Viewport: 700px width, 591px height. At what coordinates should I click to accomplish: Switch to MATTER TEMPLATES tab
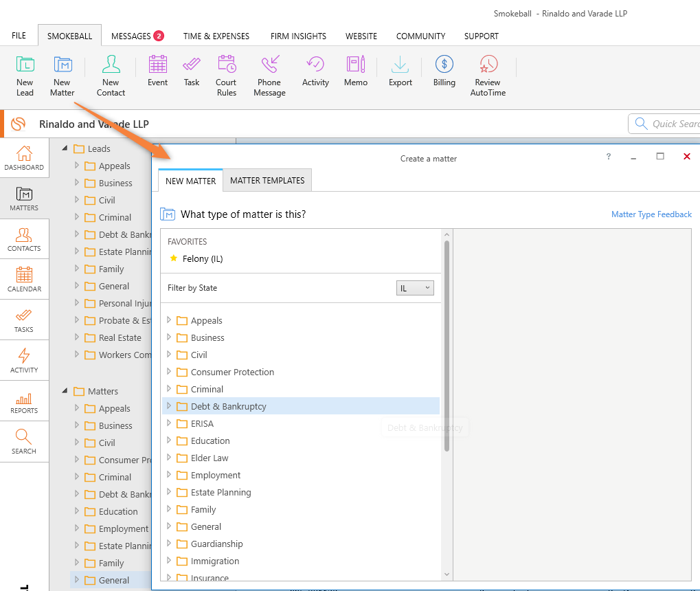pos(267,181)
